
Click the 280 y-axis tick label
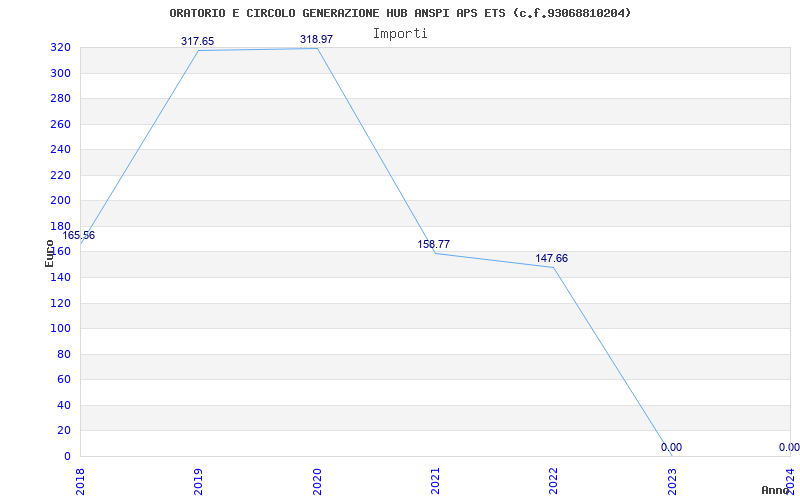point(60,98)
